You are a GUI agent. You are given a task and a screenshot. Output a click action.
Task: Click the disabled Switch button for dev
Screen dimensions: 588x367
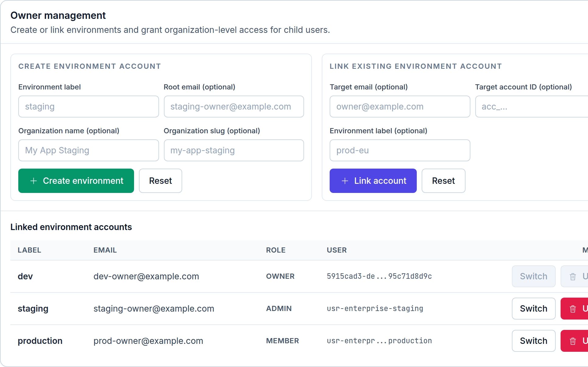coord(534,276)
